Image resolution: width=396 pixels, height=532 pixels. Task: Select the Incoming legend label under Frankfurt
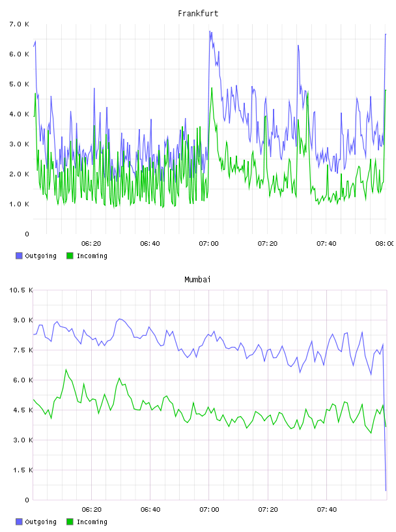click(x=92, y=256)
